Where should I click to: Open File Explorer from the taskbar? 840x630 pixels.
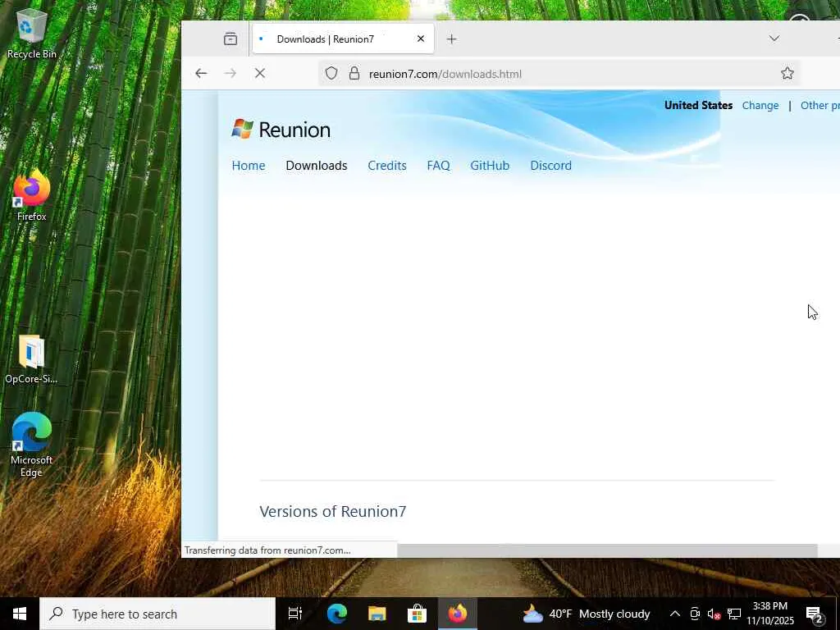(x=377, y=614)
